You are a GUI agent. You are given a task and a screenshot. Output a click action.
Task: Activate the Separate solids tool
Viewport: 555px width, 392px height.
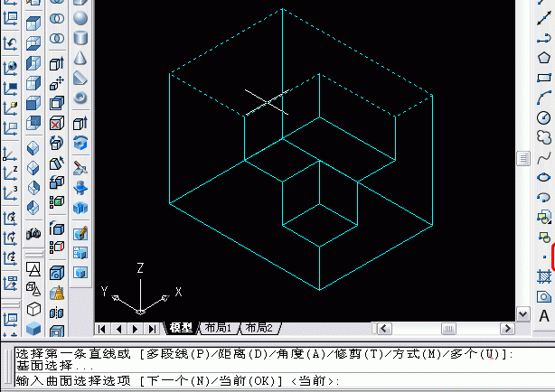point(57,313)
